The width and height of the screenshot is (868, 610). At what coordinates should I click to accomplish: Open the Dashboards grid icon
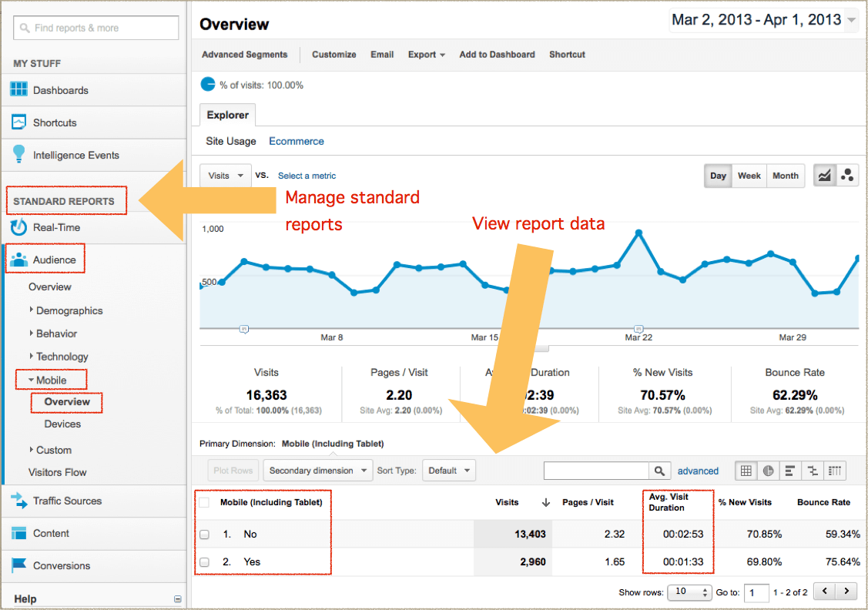click(18, 89)
